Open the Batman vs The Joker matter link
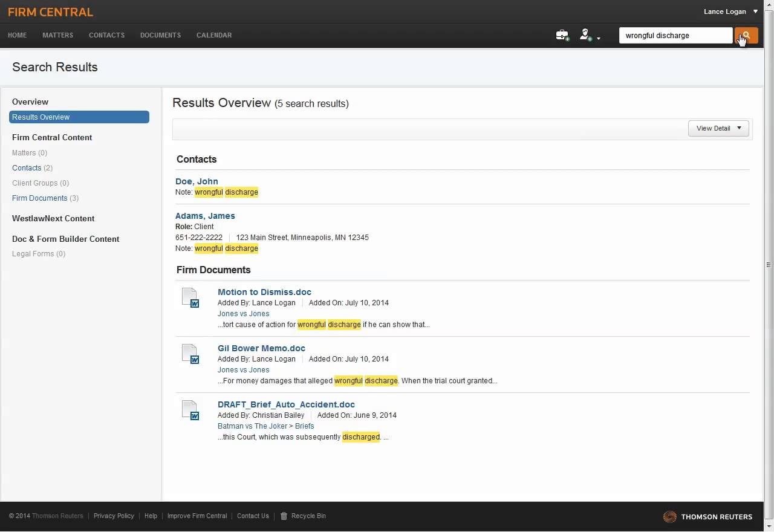 (252, 426)
